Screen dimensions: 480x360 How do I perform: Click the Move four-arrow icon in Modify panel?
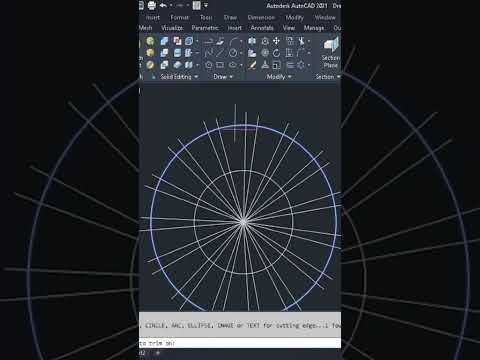276,41
